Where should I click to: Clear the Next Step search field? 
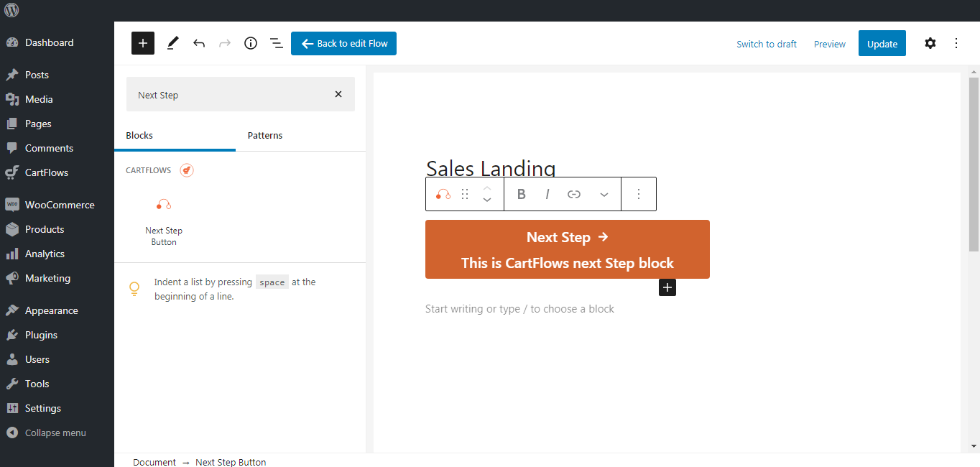[338, 94]
